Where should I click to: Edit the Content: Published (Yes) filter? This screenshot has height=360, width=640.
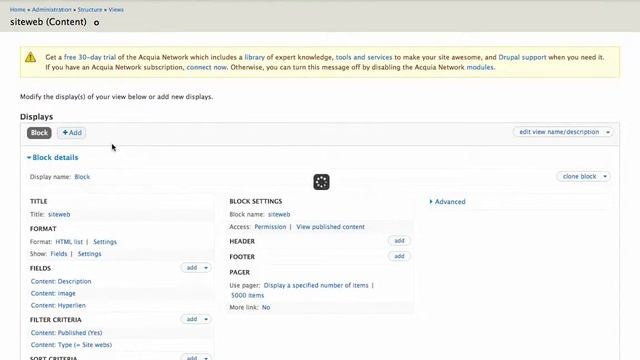coord(66,333)
